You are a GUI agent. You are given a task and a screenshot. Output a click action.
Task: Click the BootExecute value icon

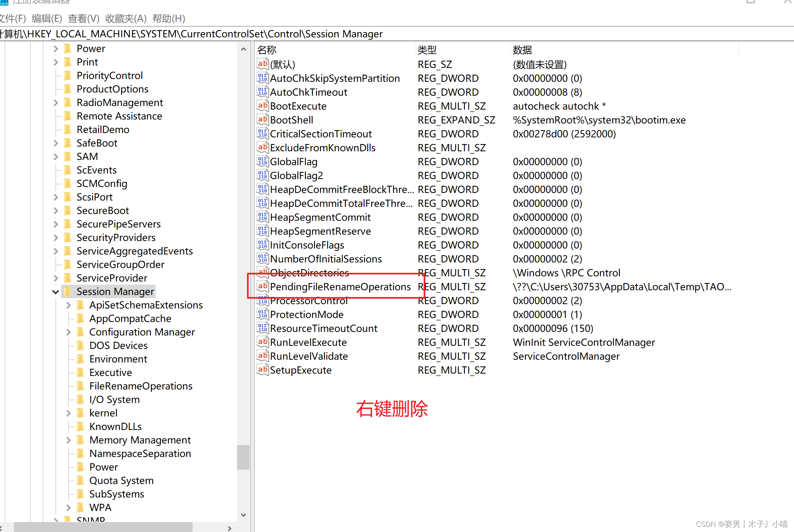262,106
